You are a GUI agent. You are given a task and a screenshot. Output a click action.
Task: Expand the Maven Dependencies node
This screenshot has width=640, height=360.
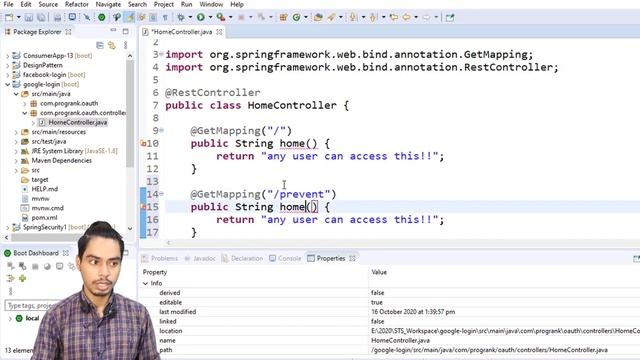(x=16, y=161)
